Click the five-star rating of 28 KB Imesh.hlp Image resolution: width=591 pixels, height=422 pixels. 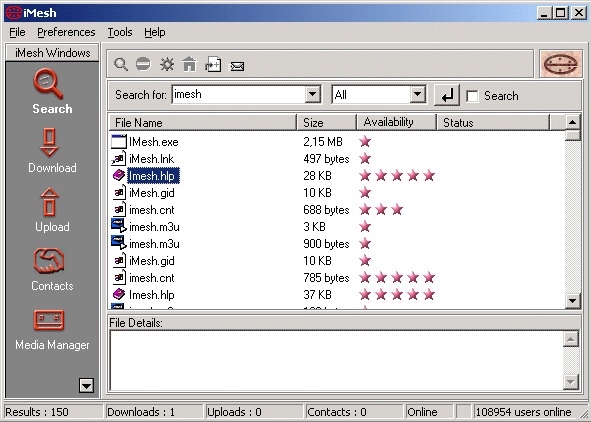click(x=397, y=175)
